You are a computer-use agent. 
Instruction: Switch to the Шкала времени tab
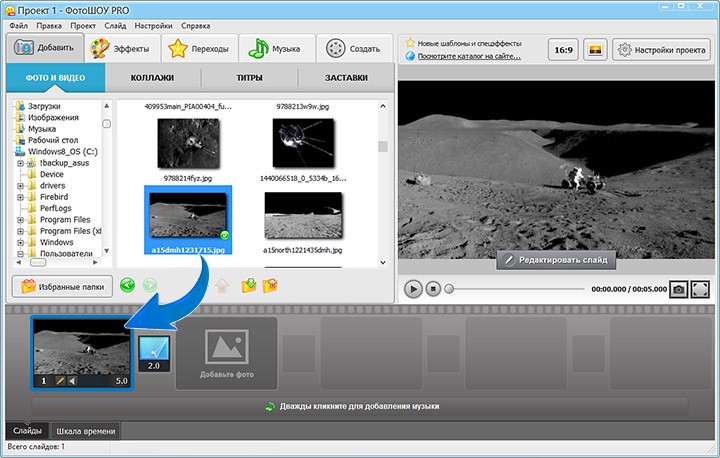click(86, 431)
